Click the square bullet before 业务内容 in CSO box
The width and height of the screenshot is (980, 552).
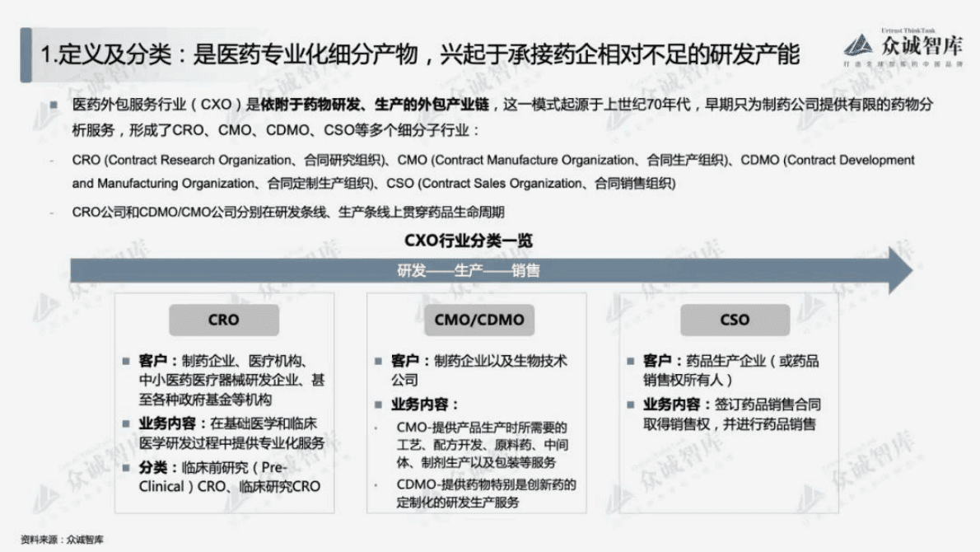point(631,405)
